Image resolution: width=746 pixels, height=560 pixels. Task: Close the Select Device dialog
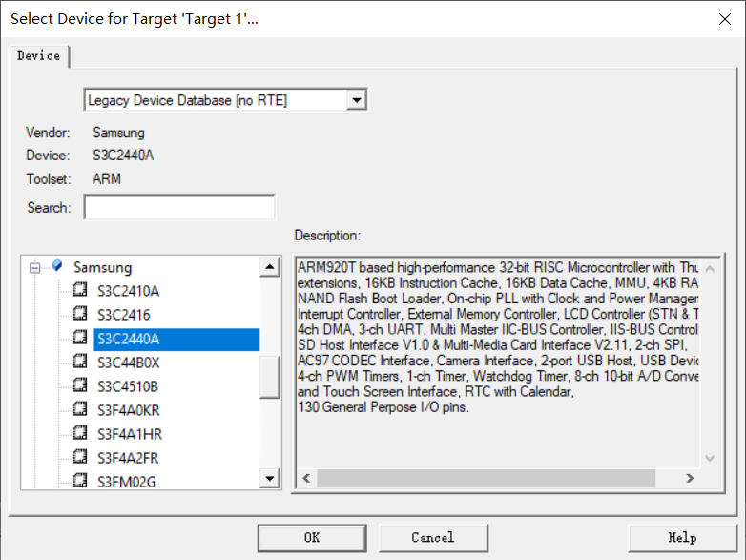pyautogui.click(x=725, y=19)
